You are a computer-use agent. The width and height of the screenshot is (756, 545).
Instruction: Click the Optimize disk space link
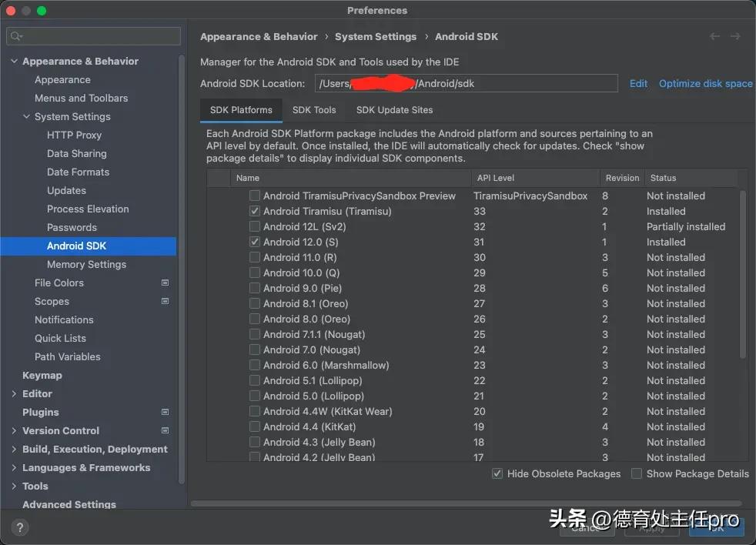(x=705, y=83)
